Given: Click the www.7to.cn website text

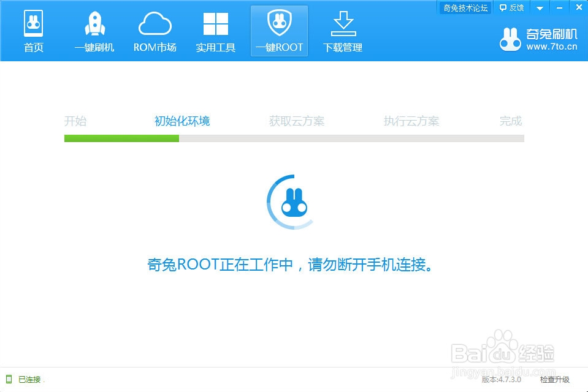Looking at the screenshot, I should [552, 47].
